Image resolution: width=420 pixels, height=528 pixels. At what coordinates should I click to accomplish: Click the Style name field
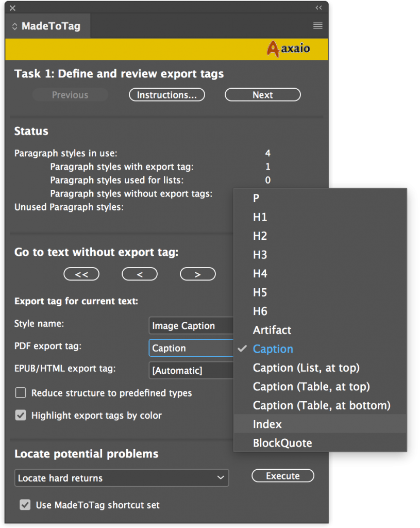[x=191, y=326]
